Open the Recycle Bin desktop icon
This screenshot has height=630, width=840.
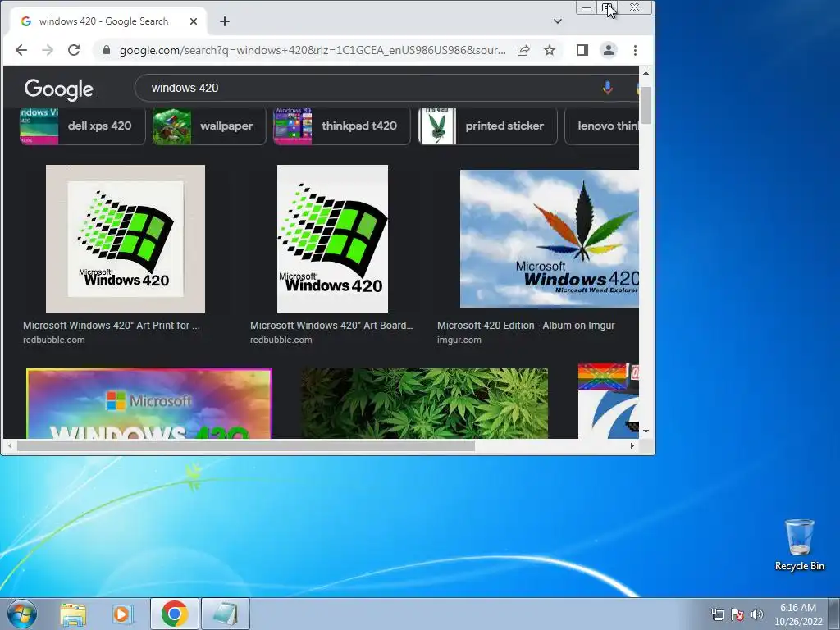click(x=799, y=545)
